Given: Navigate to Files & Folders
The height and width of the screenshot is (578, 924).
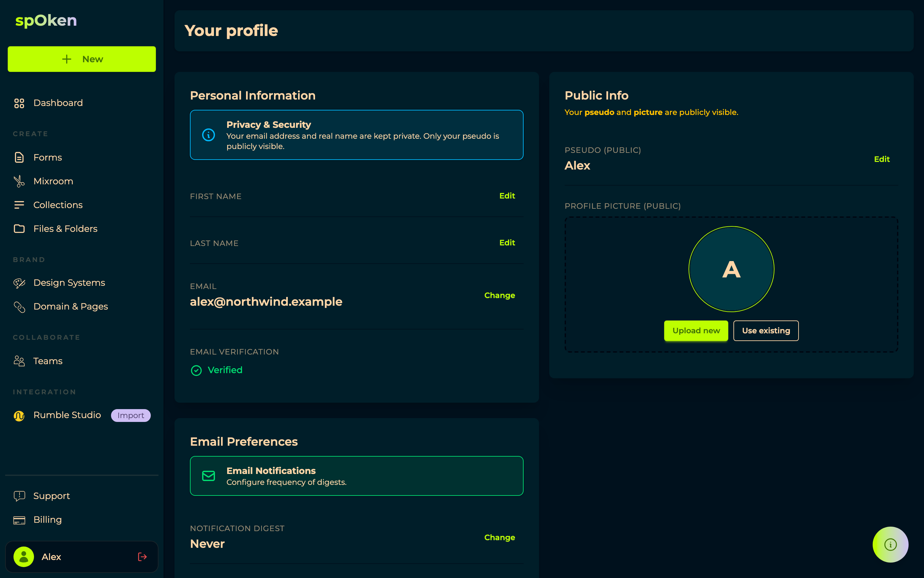Looking at the screenshot, I should [x=82, y=229].
